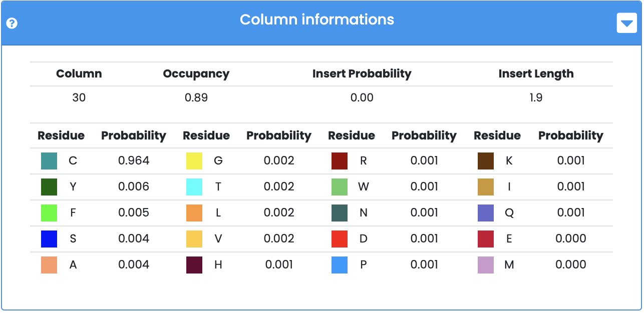Click the column number 30 cell
The image size is (644, 313).
[x=79, y=98]
